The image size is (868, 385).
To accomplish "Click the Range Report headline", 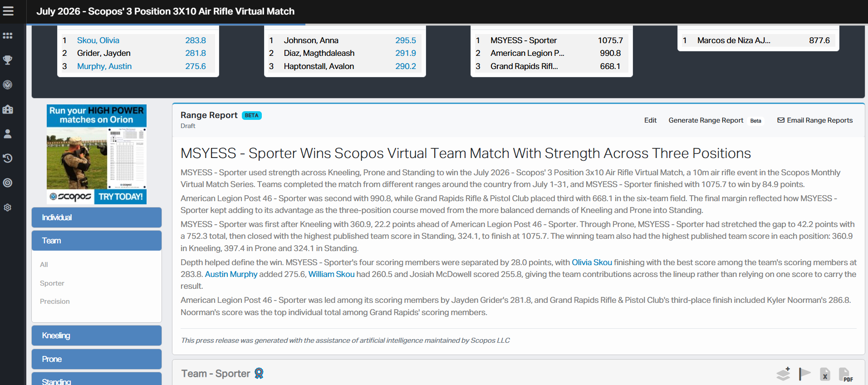I will (x=466, y=153).
